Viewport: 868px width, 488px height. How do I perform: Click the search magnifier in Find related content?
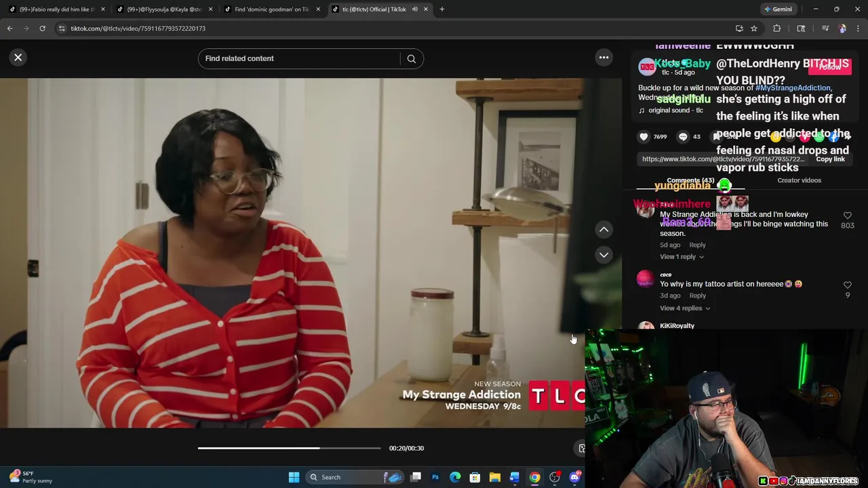411,59
